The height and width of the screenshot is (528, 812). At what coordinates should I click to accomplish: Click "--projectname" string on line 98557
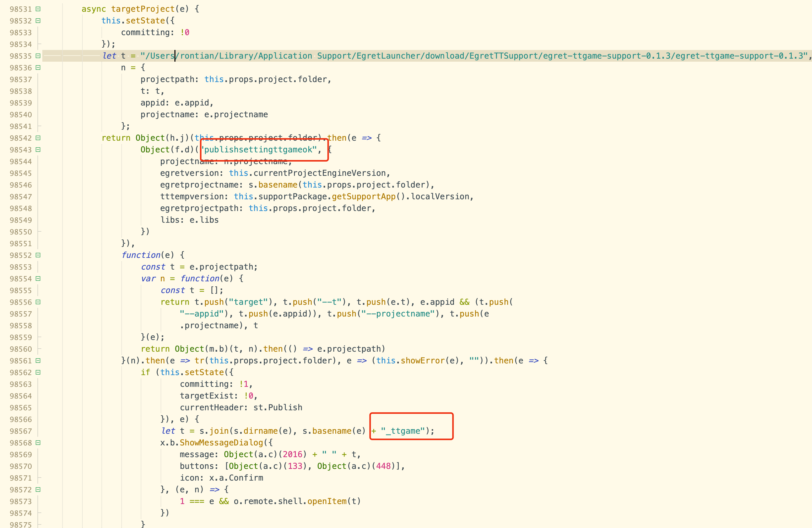point(398,314)
